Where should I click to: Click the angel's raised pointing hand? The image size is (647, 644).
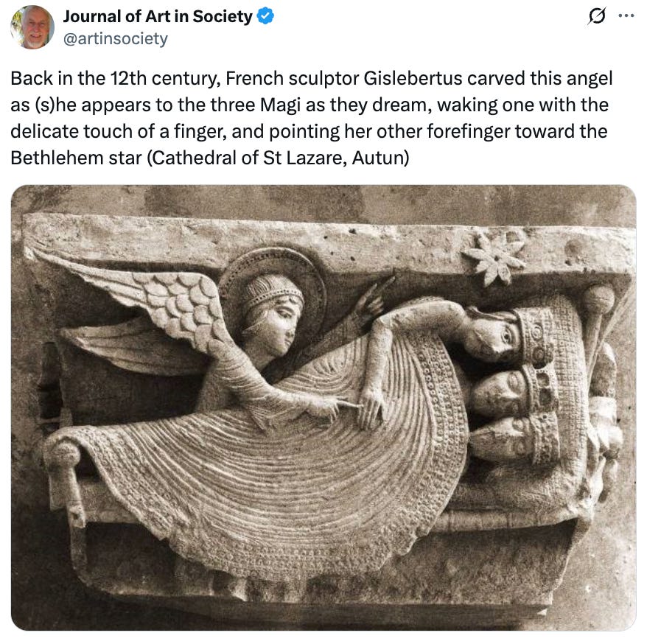click(374, 299)
